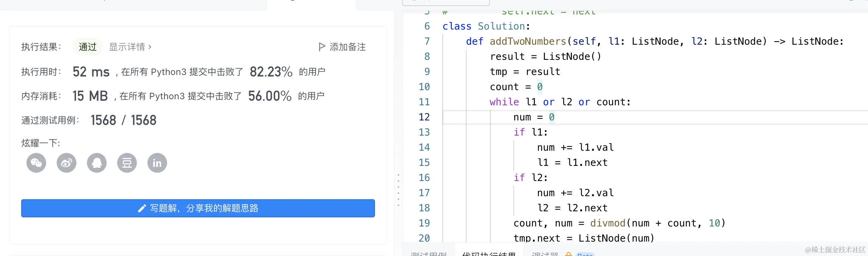
Task: Click 'addTwoNumbers' function name in code
Action: click(528, 41)
